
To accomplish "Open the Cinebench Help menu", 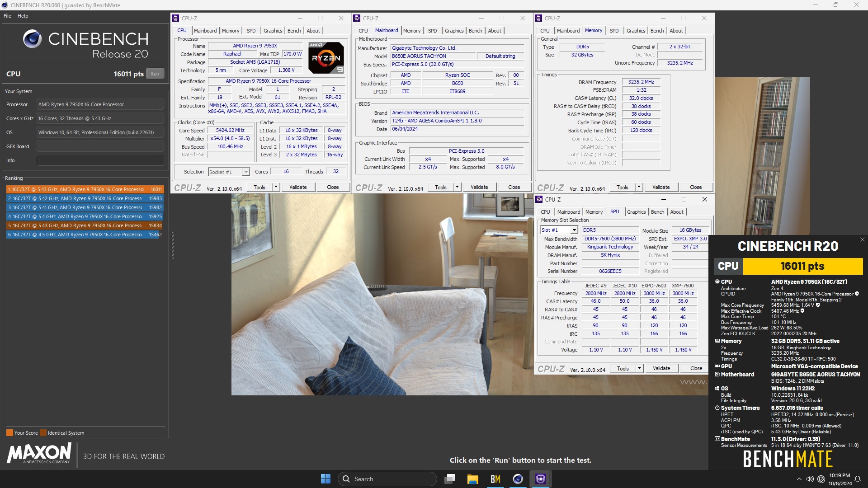I will (23, 16).
